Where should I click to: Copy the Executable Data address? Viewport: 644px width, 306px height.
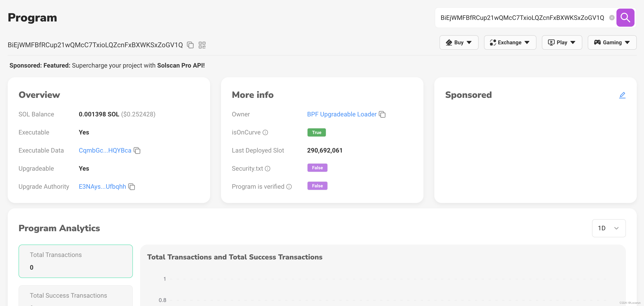point(137,151)
